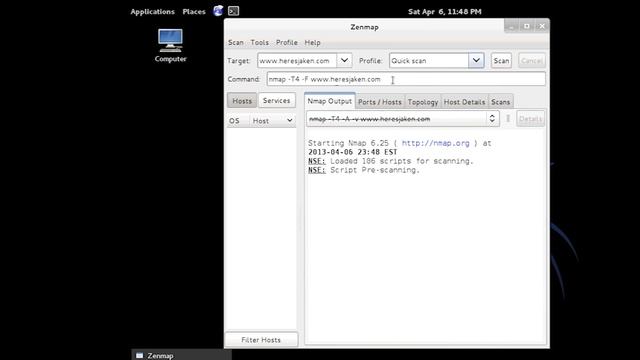
Task: Click the Cancel button
Action: click(531, 61)
